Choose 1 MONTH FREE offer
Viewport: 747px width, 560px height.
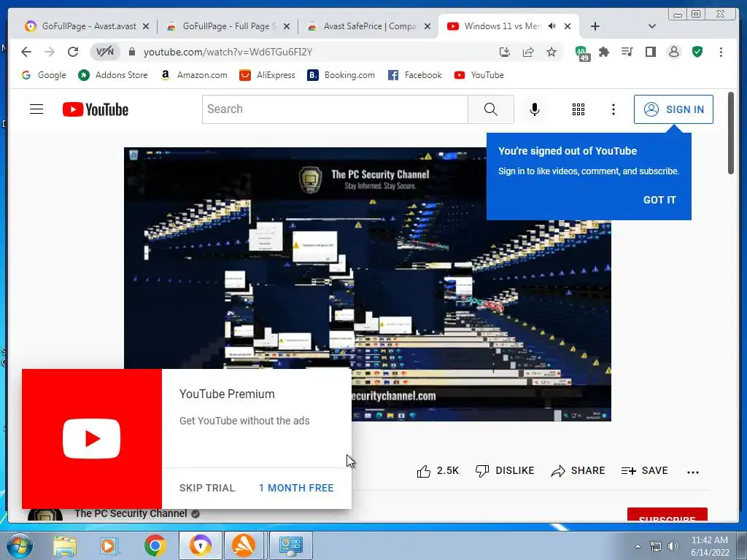296,488
